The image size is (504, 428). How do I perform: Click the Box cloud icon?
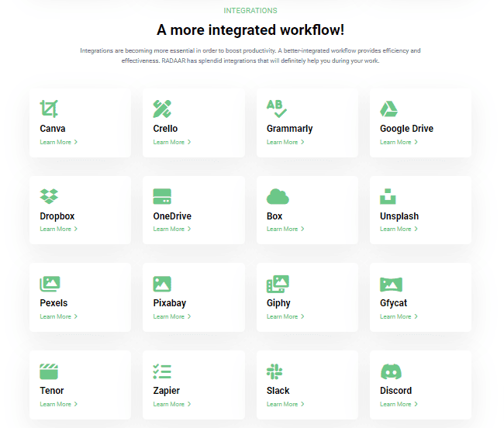point(278,196)
